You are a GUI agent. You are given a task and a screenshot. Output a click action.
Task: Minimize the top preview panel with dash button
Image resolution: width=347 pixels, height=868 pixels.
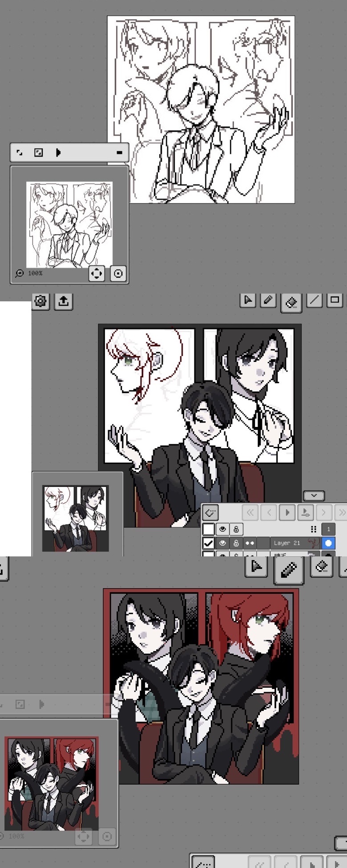(119, 153)
